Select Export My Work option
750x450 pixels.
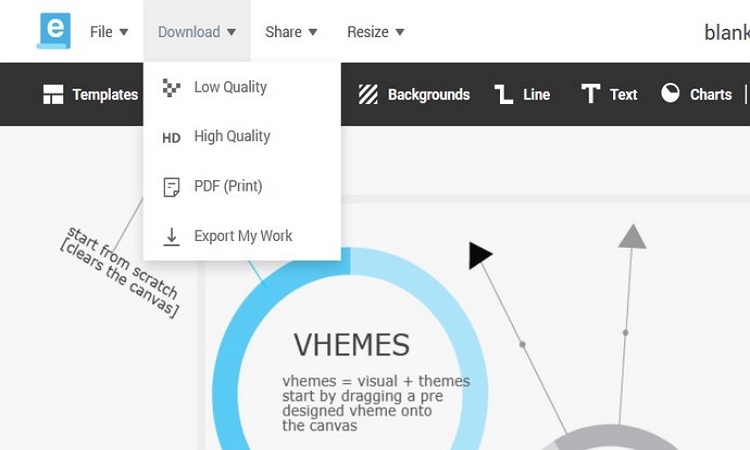pyautogui.click(x=242, y=236)
